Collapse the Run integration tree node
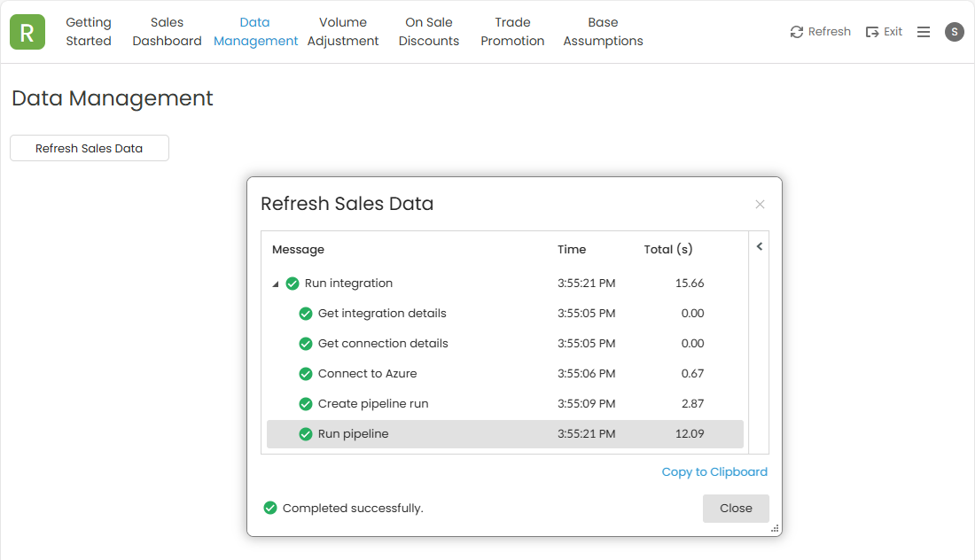 [x=276, y=284]
